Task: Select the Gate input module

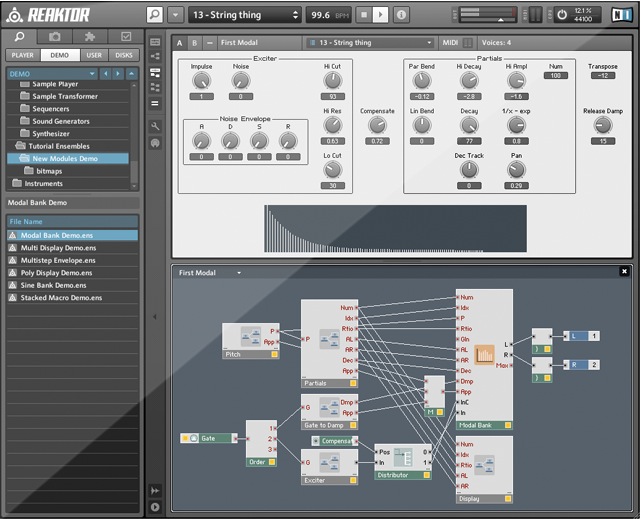Action: click(x=208, y=438)
